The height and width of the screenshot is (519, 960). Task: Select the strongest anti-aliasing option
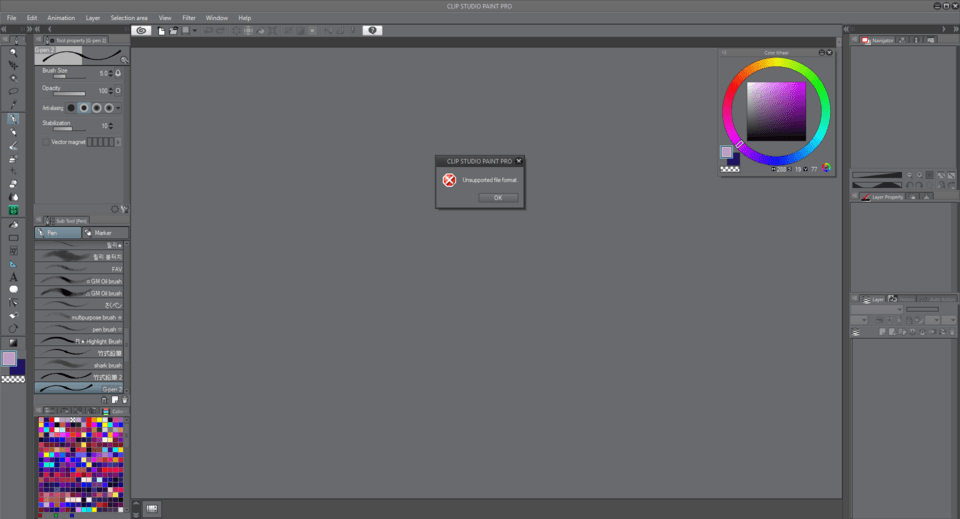point(108,107)
